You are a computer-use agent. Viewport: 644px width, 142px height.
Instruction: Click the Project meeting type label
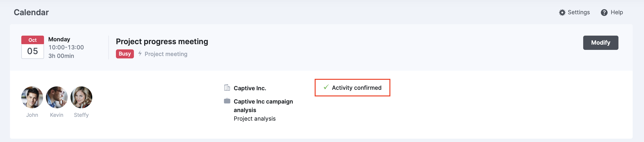[166, 54]
